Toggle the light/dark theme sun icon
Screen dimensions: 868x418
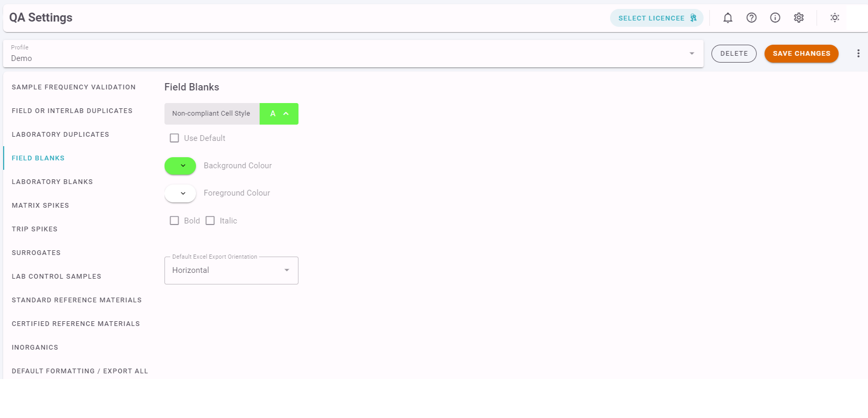pyautogui.click(x=834, y=18)
